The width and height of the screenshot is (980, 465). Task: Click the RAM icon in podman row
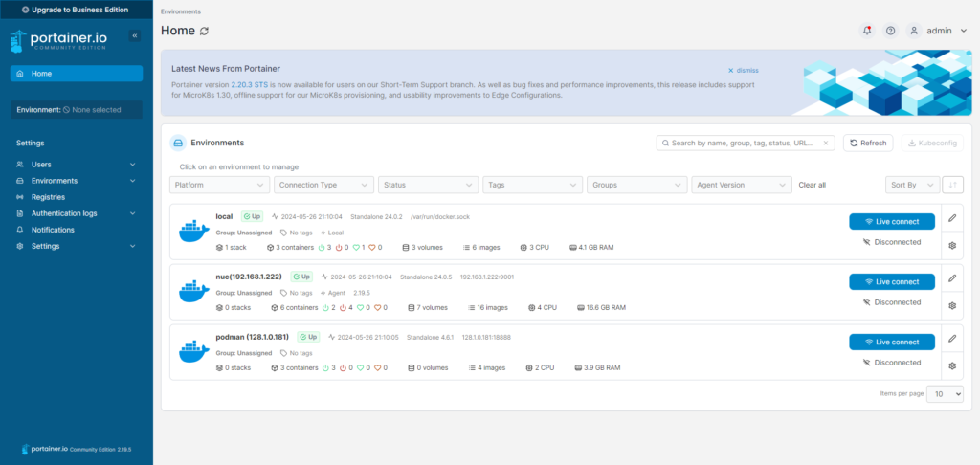click(578, 367)
